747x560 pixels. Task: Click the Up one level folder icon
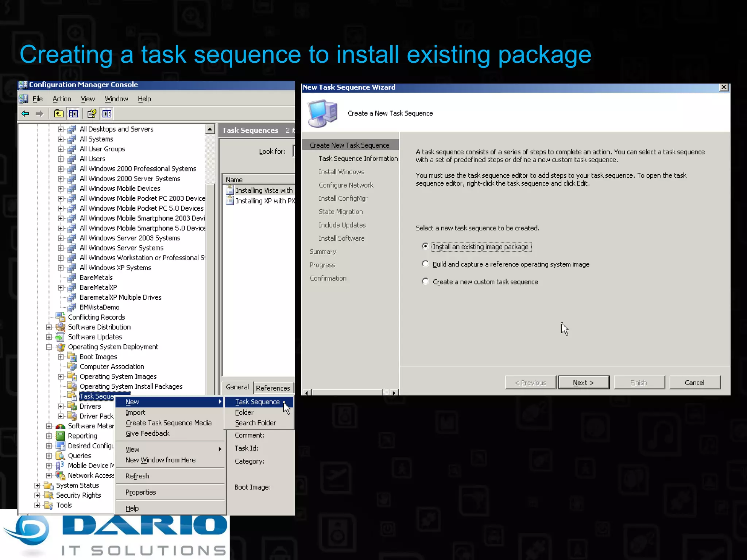(x=58, y=114)
